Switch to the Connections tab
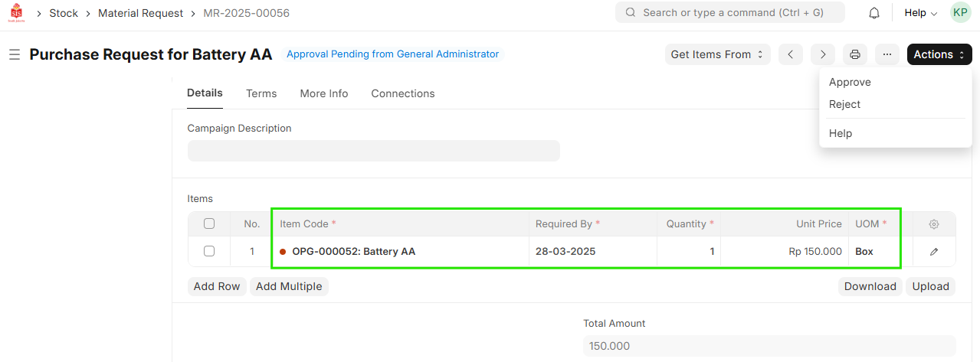 click(402, 93)
